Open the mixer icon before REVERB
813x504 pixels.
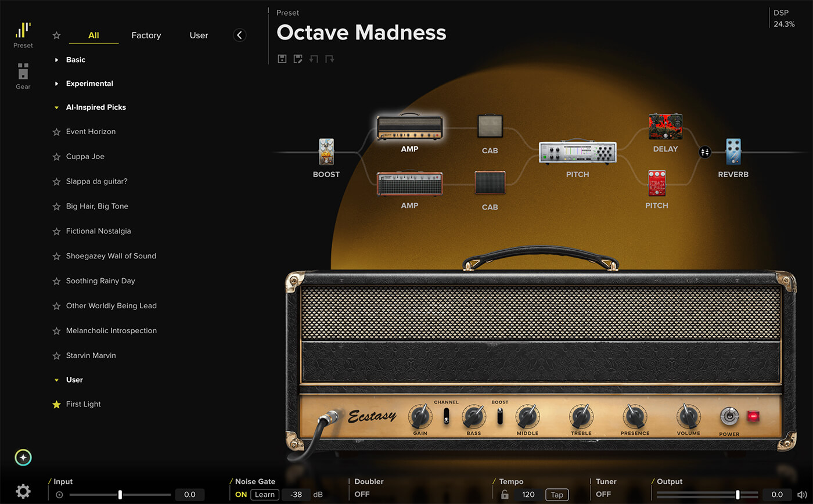(x=705, y=152)
